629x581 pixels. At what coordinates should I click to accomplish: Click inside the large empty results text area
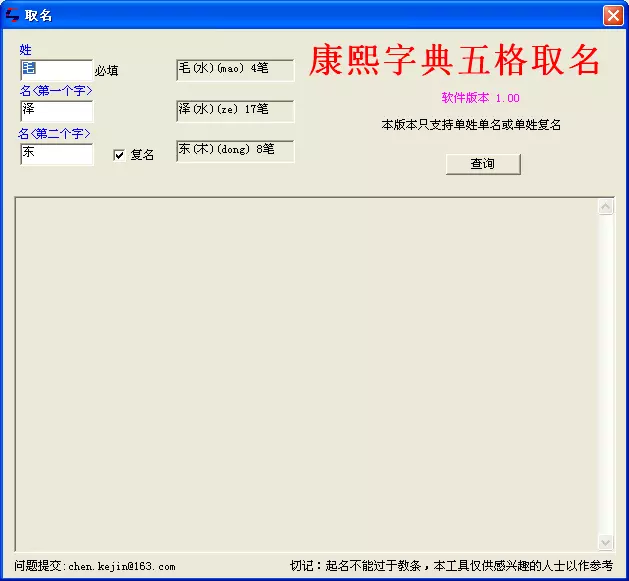(307, 374)
